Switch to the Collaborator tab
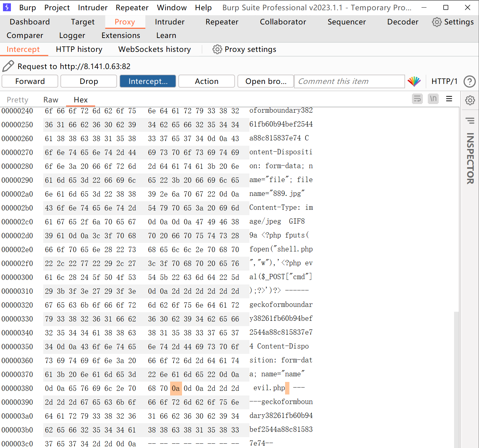 pos(283,22)
